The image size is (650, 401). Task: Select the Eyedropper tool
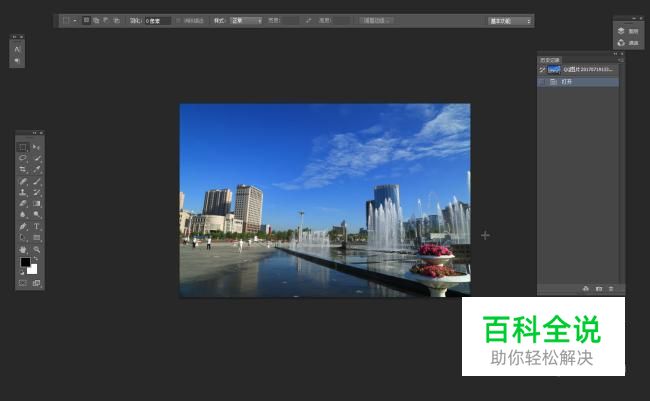[x=36, y=169]
